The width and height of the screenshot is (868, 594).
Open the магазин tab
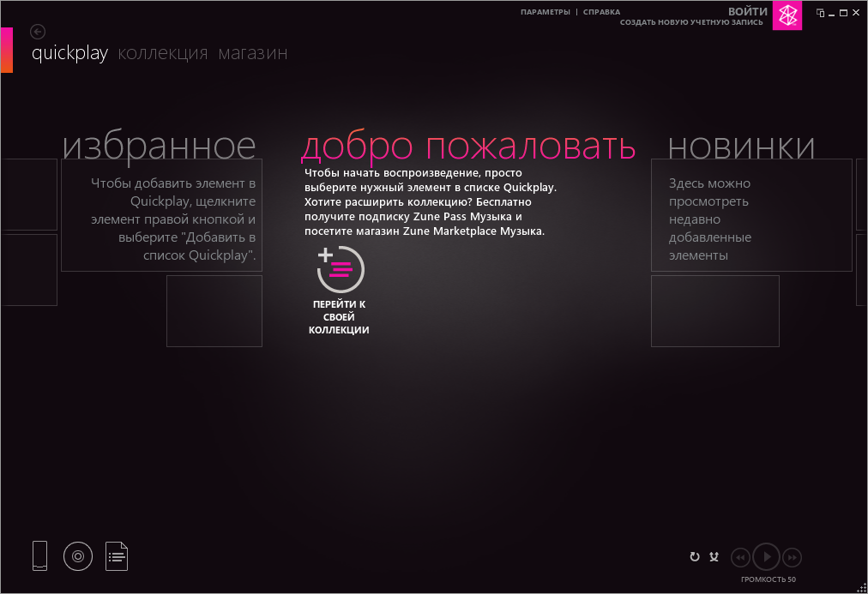pos(253,54)
